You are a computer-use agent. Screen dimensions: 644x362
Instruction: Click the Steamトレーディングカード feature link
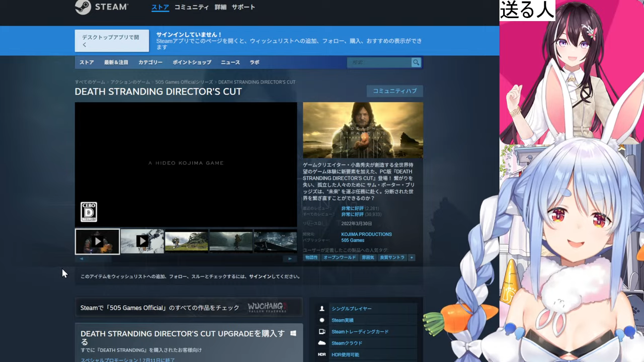(360, 332)
